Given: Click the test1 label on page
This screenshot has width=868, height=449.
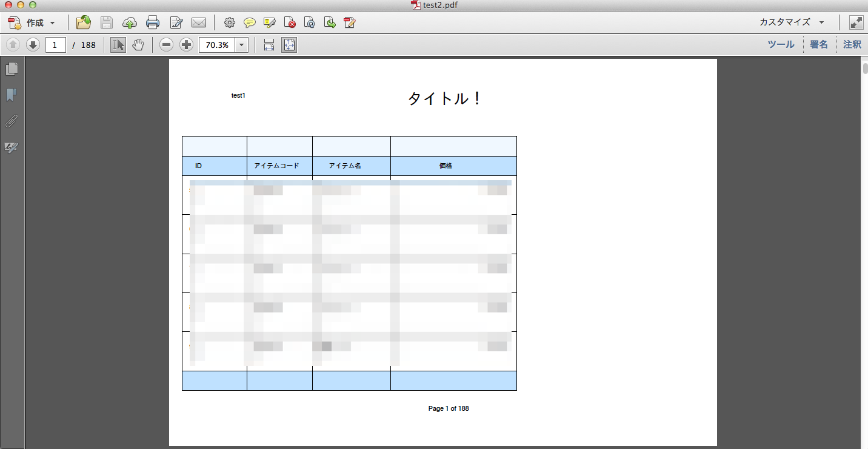Looking at the screenshot, I should (238, 96).
